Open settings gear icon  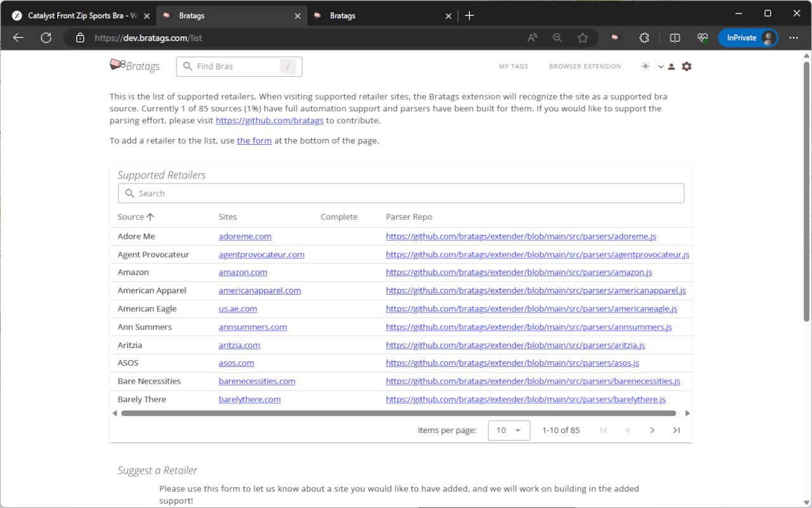coord(686,66)
